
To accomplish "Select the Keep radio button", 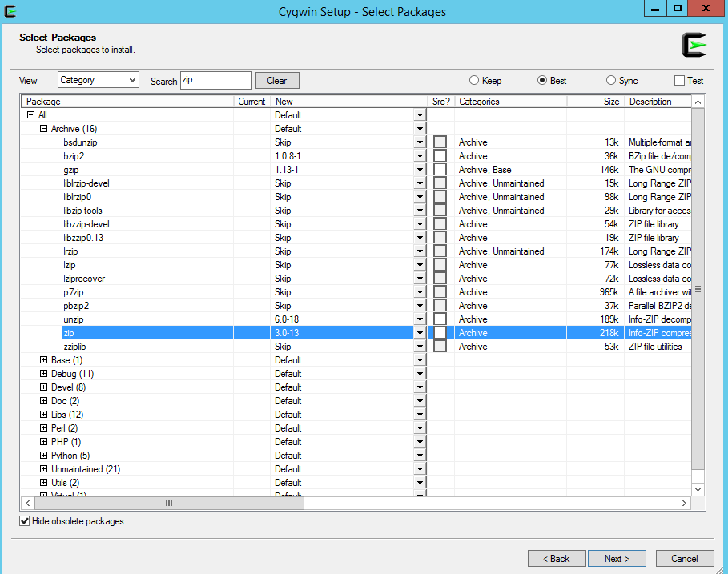I will point(475,80).
